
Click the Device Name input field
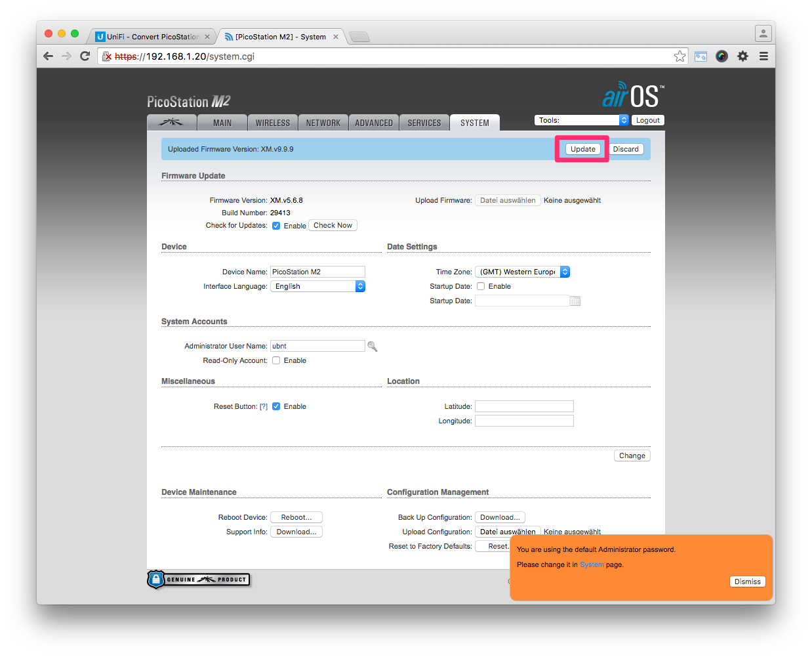coord(317,272)
